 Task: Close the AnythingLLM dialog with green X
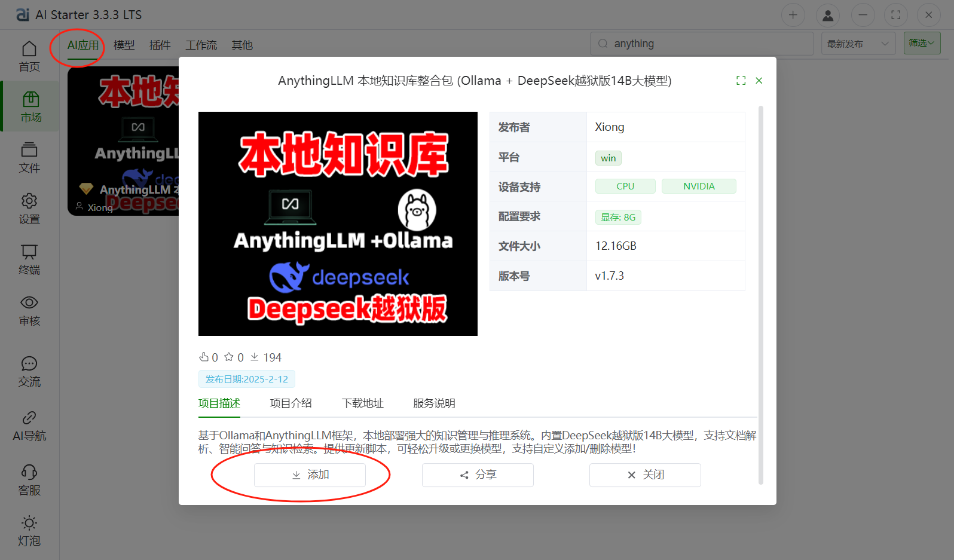759,81
